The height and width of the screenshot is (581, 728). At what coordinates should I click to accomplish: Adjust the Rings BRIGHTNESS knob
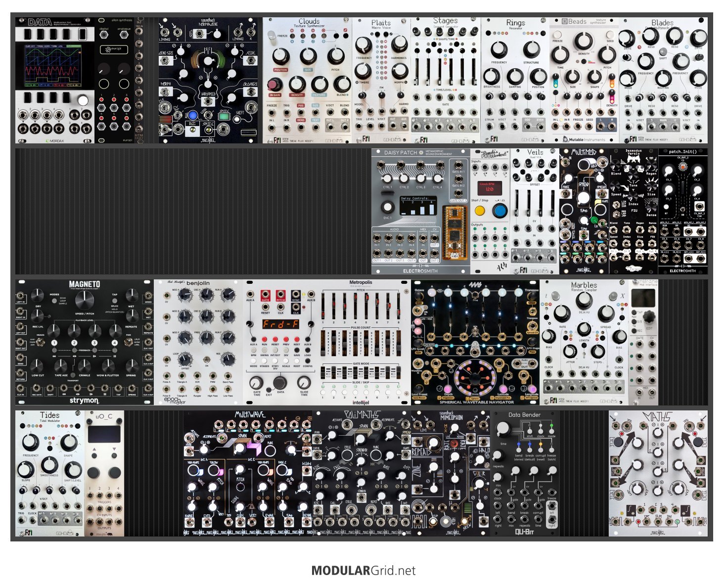point(491,76)
